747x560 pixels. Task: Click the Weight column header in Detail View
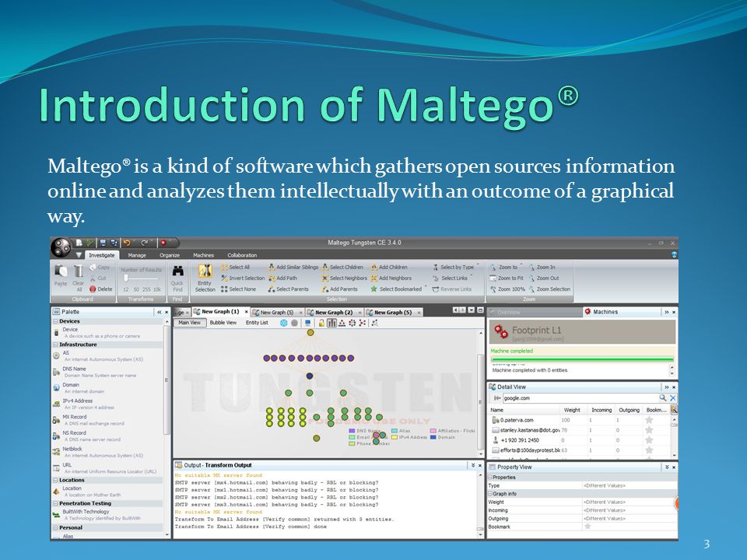pyautogui.click(x=572, y=410)
